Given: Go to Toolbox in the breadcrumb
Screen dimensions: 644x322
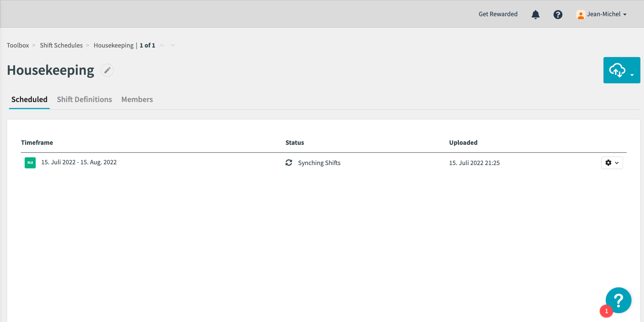Looking at the screenshot, I should click(x=18, y=45).
